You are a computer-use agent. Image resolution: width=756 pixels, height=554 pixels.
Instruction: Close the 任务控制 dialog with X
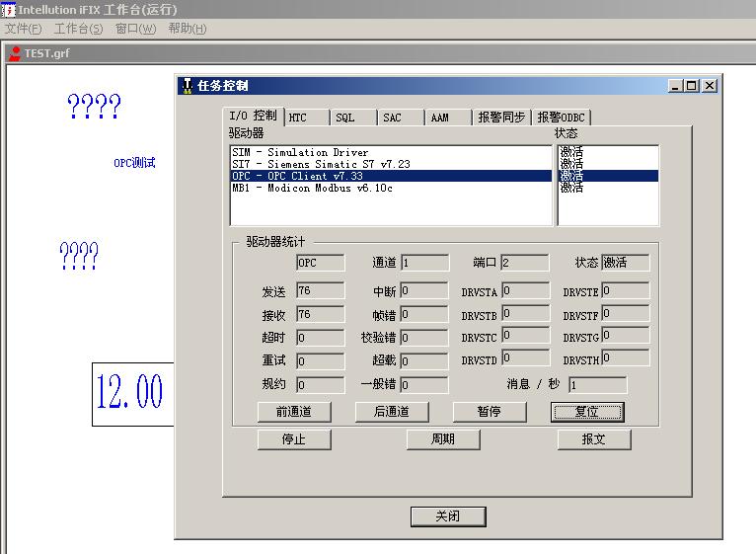[710, 86]
